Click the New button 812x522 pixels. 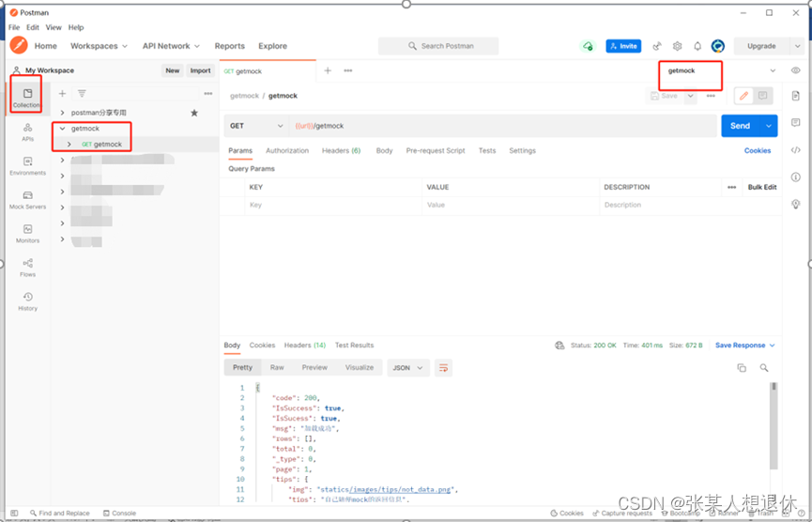coord(173,71)
